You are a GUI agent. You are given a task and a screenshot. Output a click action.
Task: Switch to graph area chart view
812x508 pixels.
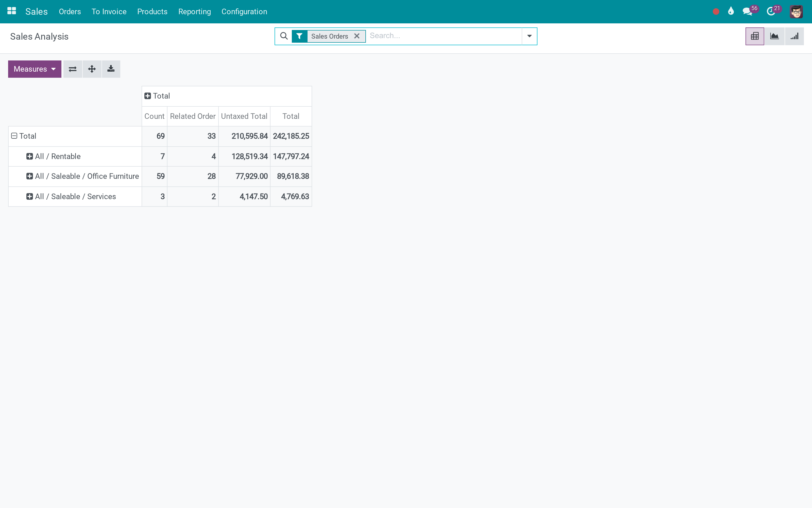(x=774, y=36)
